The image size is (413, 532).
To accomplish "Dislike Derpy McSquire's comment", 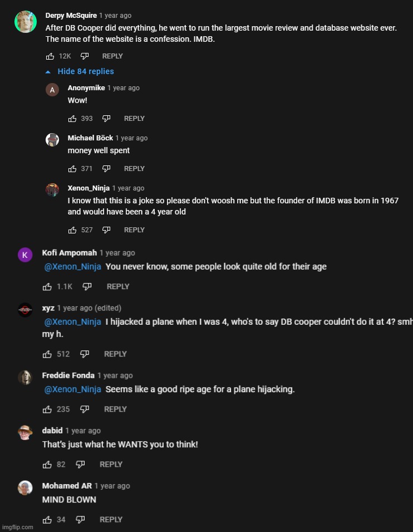I will 85,56.
